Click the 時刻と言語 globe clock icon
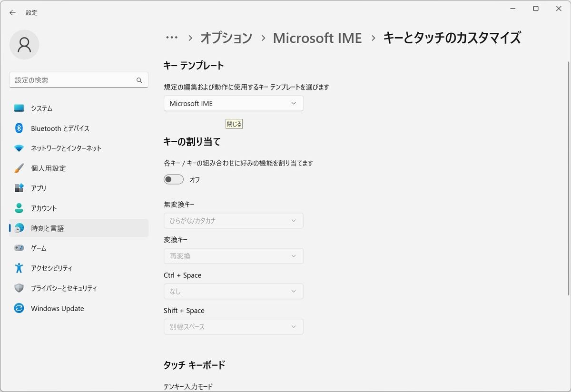 coord(19,228)
